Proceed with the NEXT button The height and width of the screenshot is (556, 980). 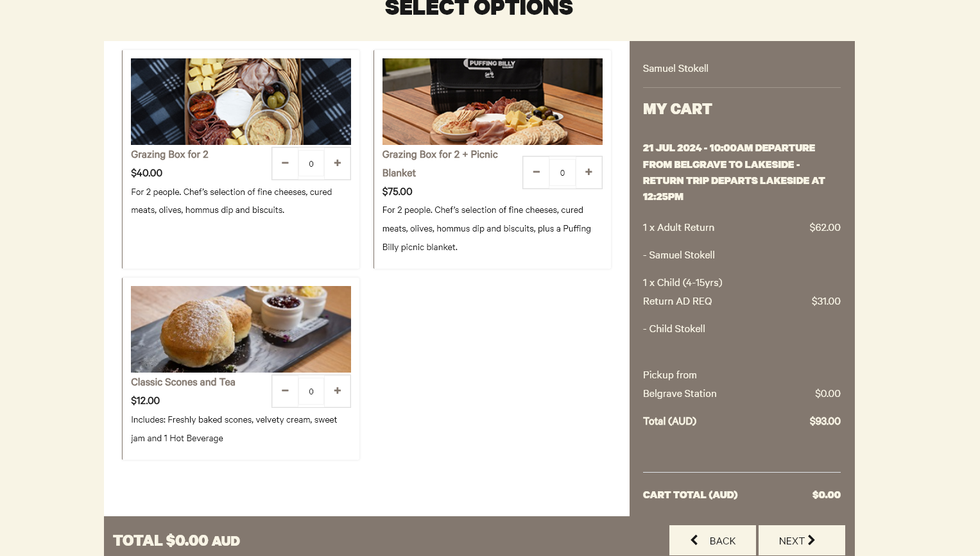[x=802, y=541]
